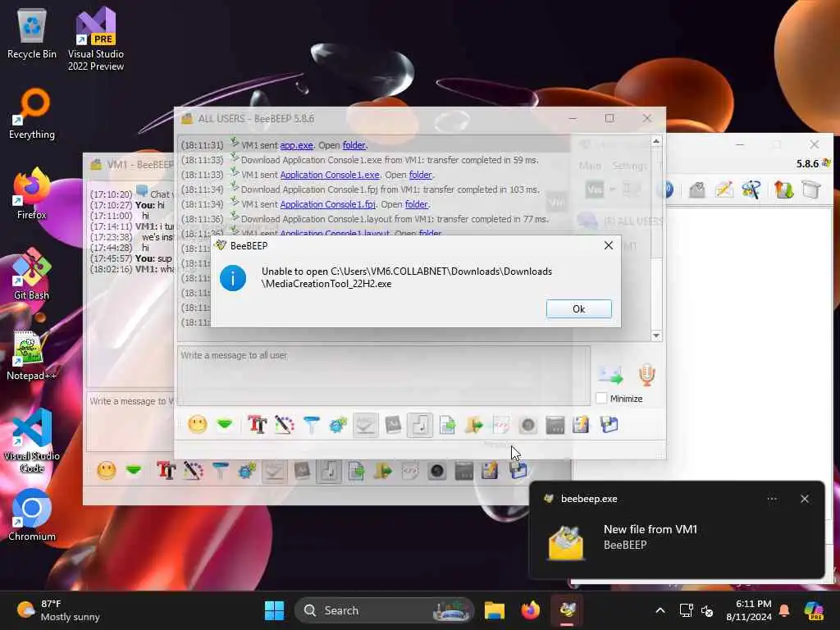Open notification options three-dot menu

coord(772,499)
